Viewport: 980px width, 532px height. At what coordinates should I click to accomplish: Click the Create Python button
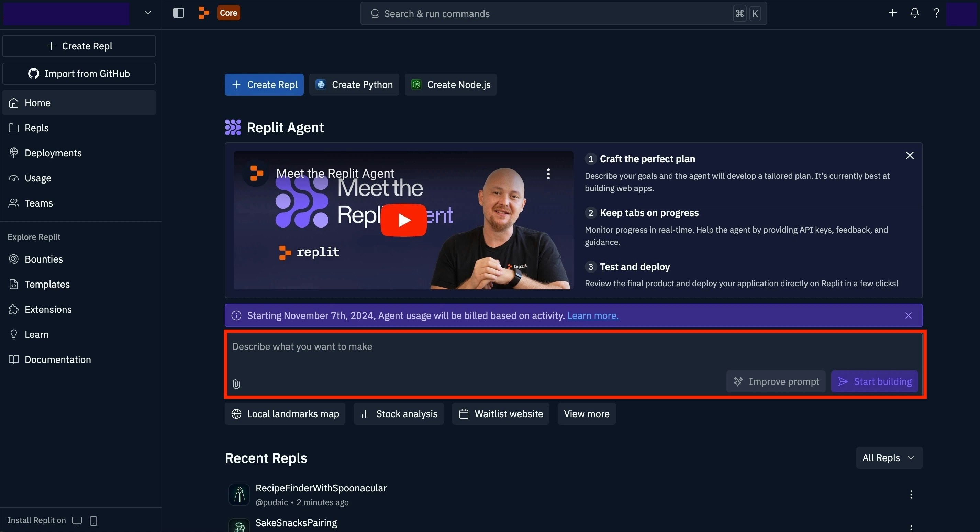(354, 85)
